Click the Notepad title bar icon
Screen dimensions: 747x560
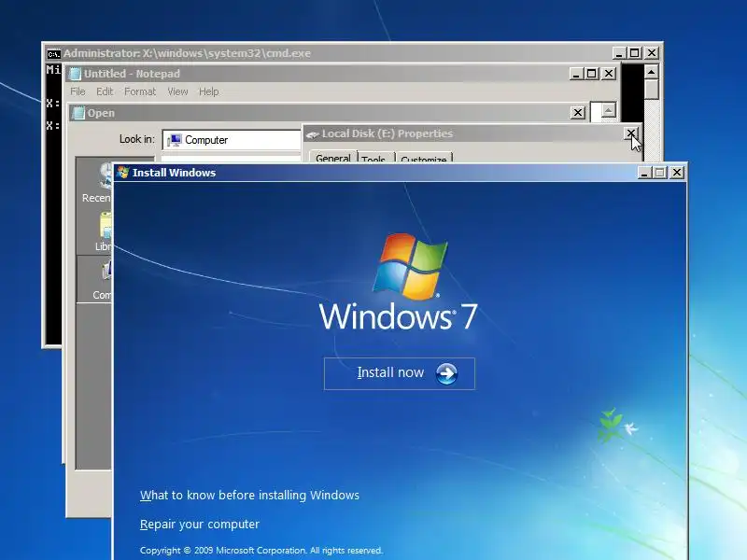[x=76, y=74]
